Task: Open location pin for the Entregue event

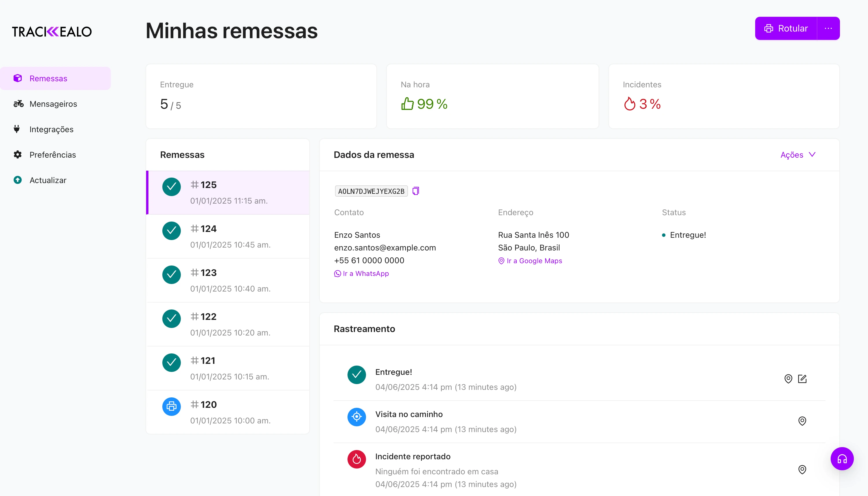Action: pos(788,379)
